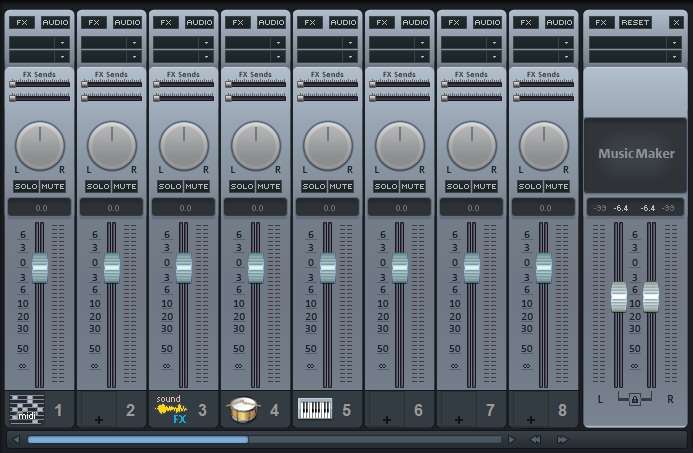Click the volume fader handle on track 1
693x453 pixels.
click(40, 267)
